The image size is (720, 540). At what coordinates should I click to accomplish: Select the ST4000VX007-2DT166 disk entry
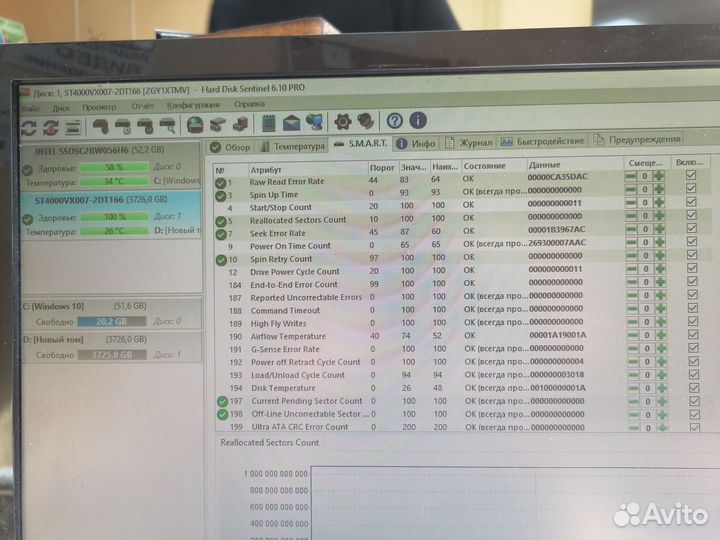111,215
